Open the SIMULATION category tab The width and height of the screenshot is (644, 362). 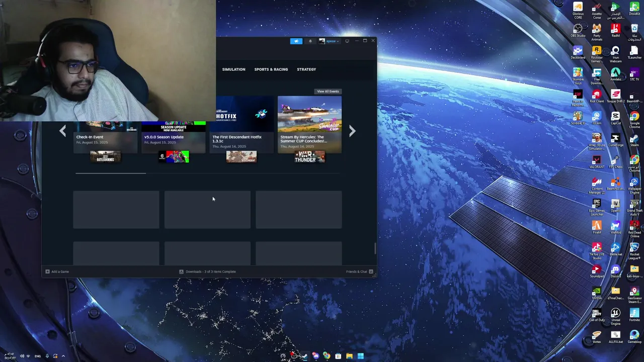[x=234, y=69]
